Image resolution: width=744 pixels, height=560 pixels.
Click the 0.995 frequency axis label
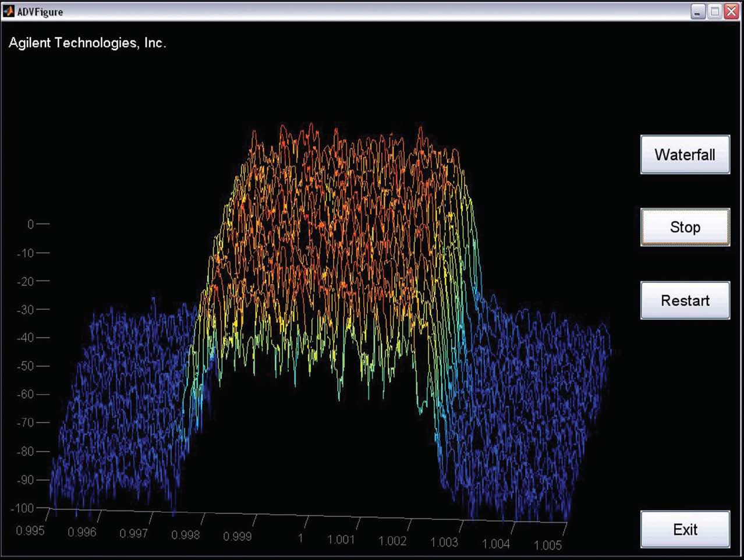[30, 531]
